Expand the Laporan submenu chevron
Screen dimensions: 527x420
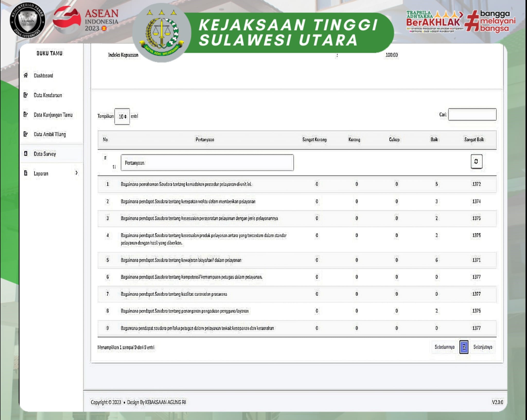(76, 173)
